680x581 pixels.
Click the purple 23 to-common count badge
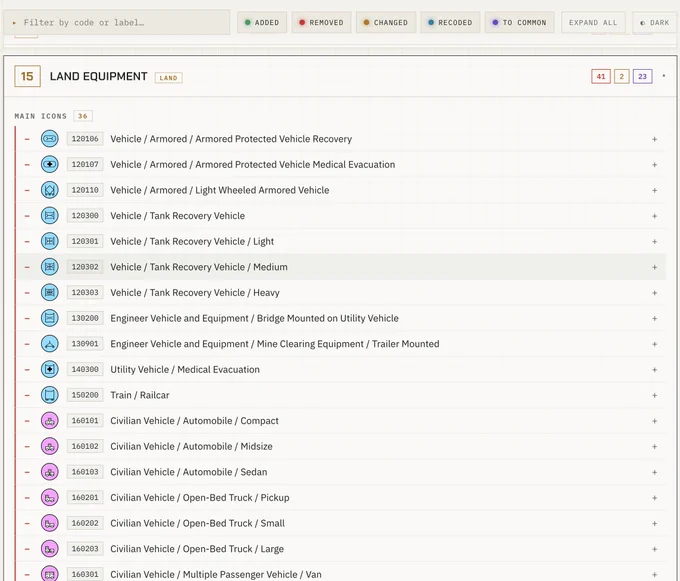point(642,76)
